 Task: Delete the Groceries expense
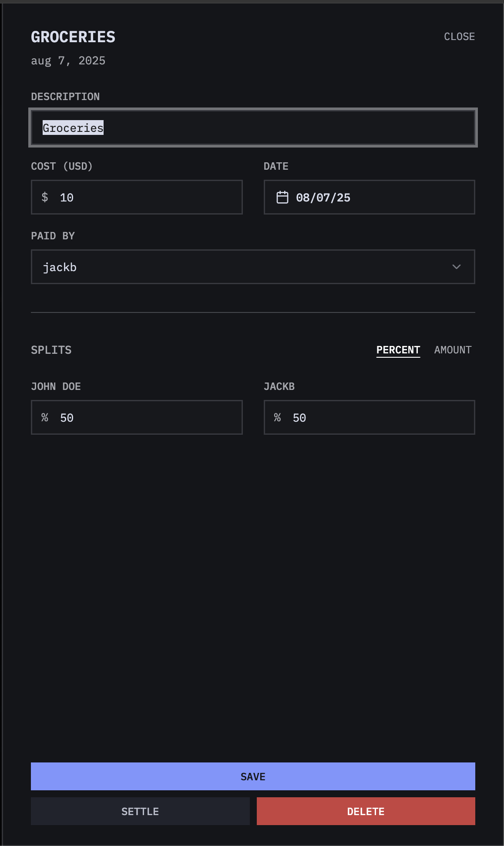pyautogui.click(x=366, y=811)
